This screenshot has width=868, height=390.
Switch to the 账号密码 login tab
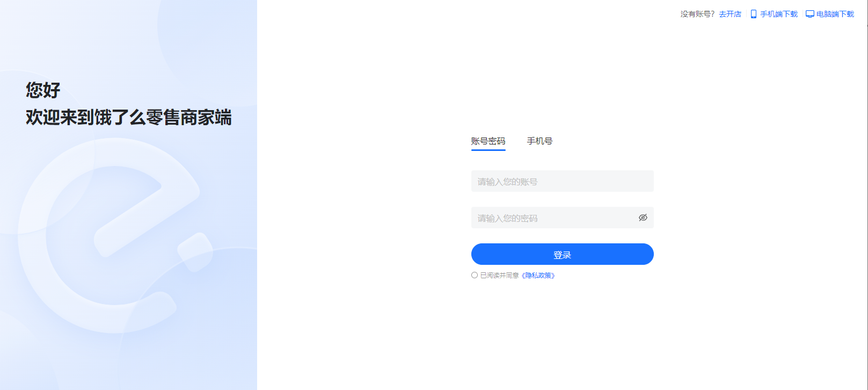[488, 141]
